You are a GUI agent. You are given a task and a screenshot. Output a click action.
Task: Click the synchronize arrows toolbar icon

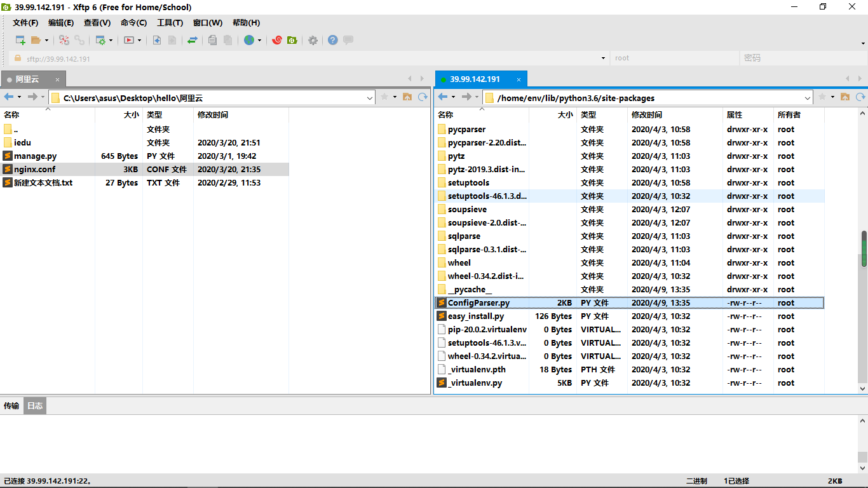[x=191, y=39]
